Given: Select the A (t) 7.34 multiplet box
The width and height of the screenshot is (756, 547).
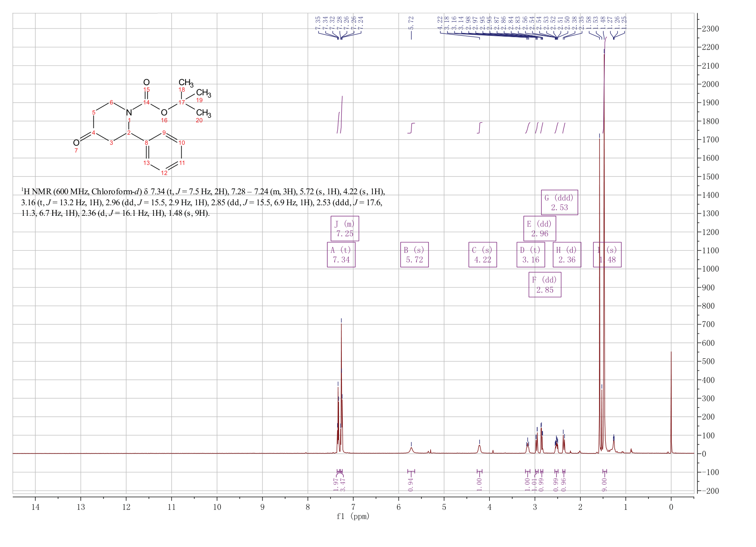Looking at the screenshot, I should coord(341,255).
